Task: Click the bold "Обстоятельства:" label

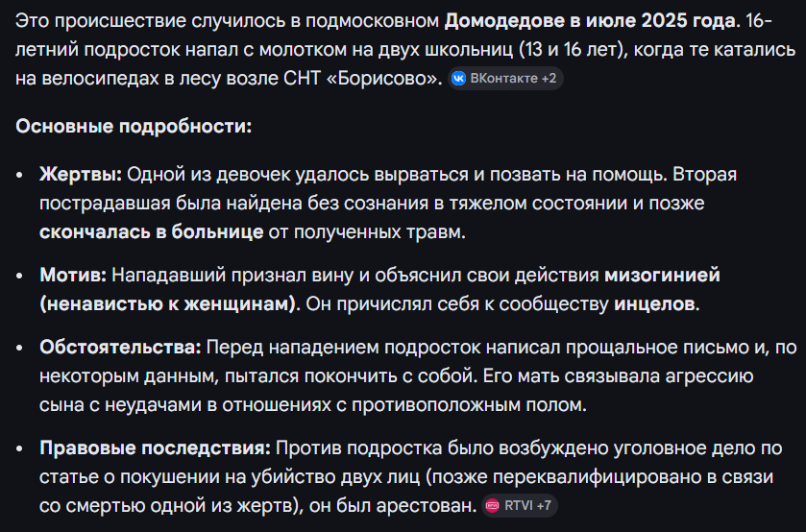Action: point(120,347)
